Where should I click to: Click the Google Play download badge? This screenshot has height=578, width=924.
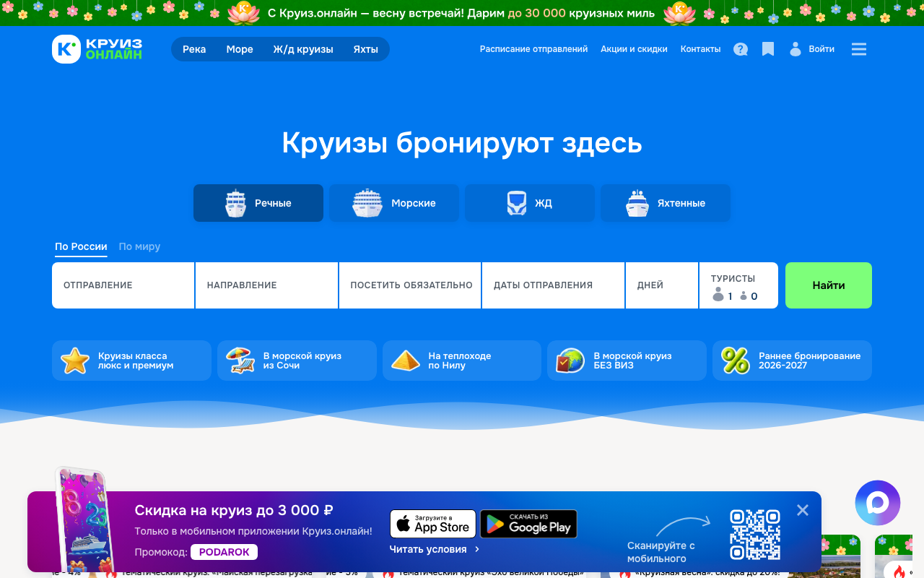[528, 524]
